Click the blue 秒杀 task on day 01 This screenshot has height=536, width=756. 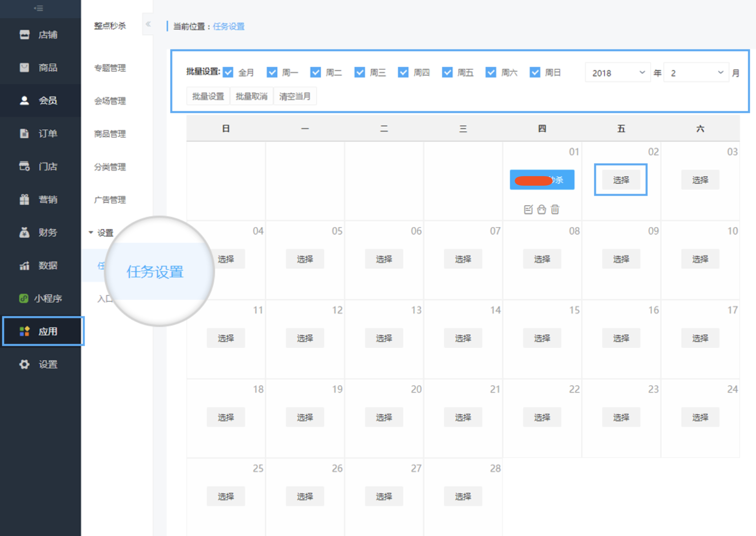[x=542, y=180]
